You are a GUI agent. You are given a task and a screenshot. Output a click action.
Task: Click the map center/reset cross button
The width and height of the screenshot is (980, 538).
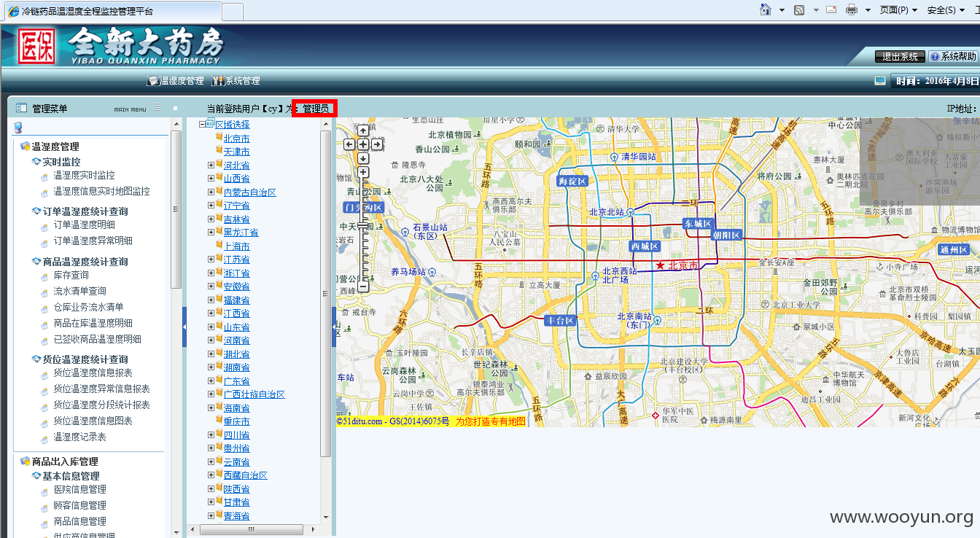tap(363, 144)
